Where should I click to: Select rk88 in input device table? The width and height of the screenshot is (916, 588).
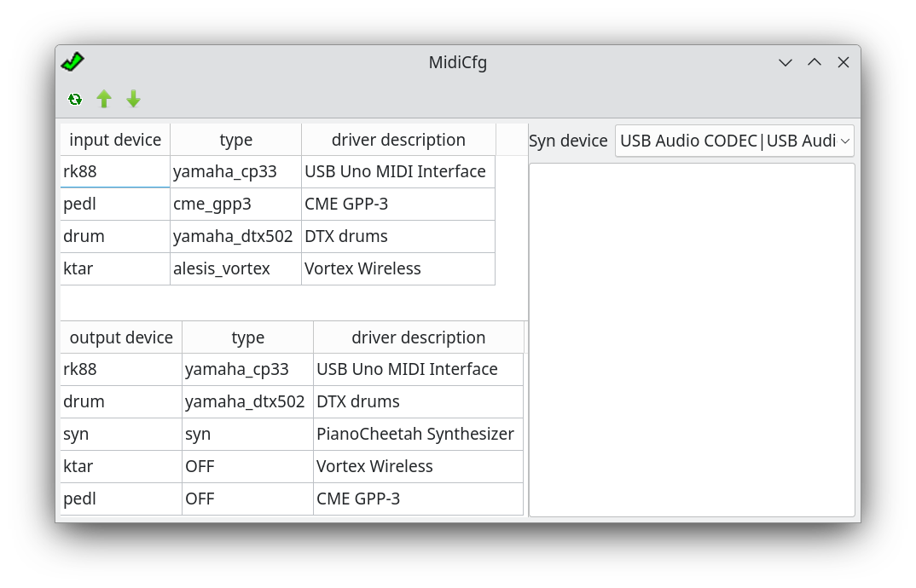coord(114,171)
